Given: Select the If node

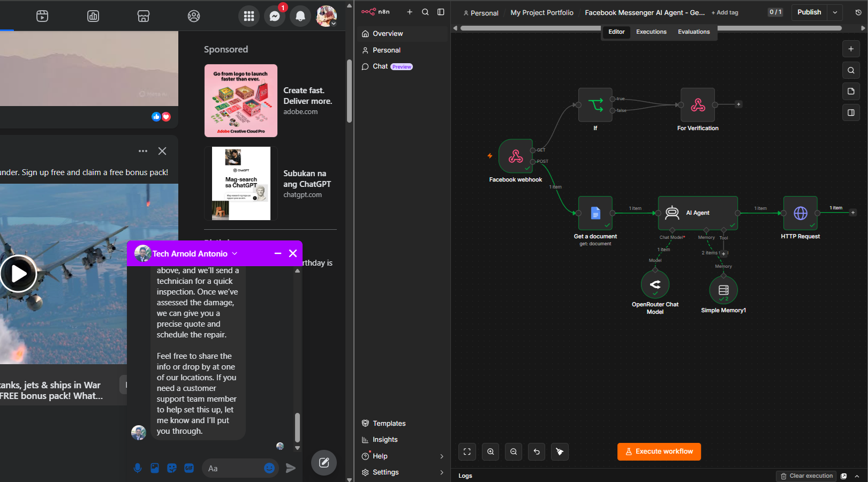Looking at the screenshot, I should (x=595, y=105).
